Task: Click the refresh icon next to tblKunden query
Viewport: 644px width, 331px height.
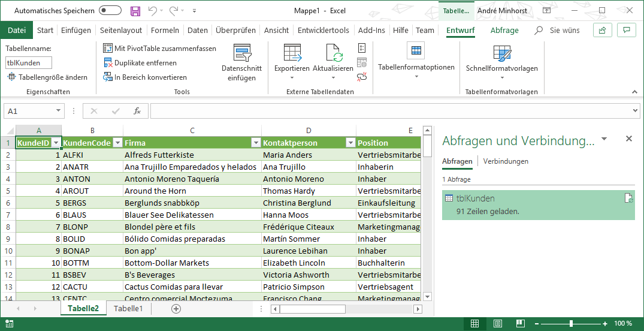Action: (x=629, y=198)
